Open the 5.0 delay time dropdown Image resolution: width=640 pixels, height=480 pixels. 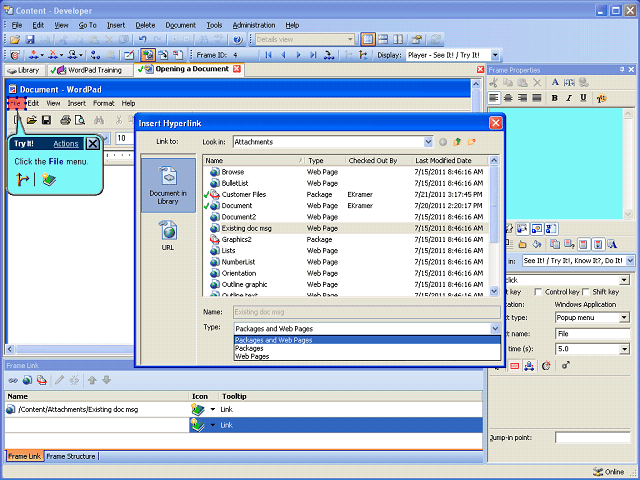coord(624,349)
